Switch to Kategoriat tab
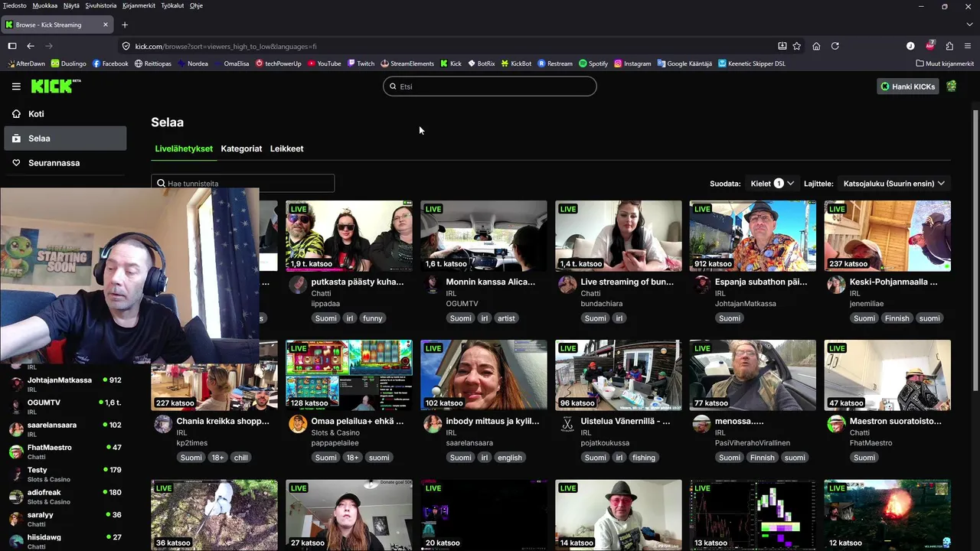This screenshot has height=551, width=980. click(241, 148)
